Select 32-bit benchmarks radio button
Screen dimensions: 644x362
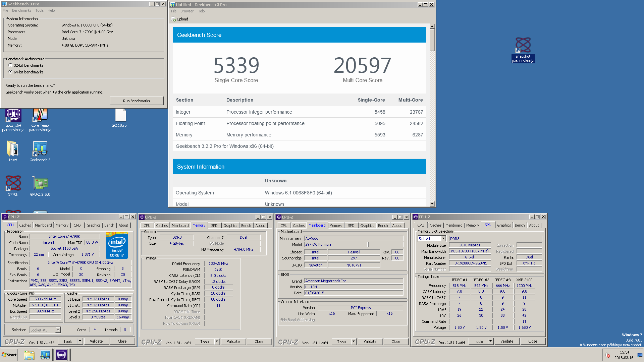[x=10, y=65]
